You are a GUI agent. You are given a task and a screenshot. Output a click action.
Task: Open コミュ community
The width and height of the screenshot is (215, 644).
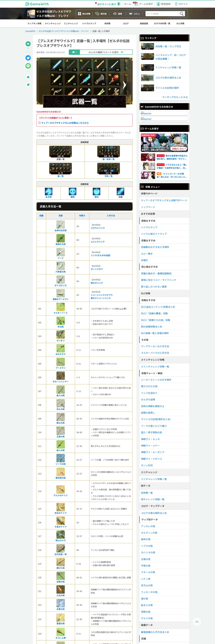pyautogui.click(x=134, y=14)
